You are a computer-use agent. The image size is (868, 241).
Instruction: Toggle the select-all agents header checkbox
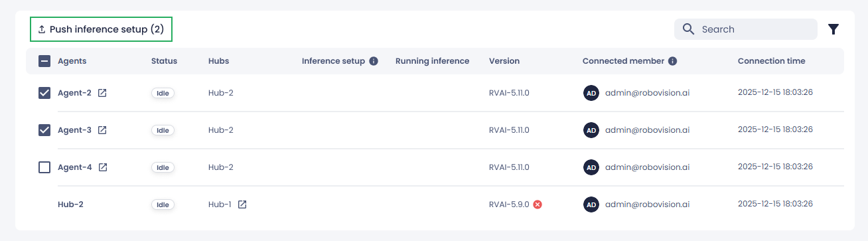point(44,61)
